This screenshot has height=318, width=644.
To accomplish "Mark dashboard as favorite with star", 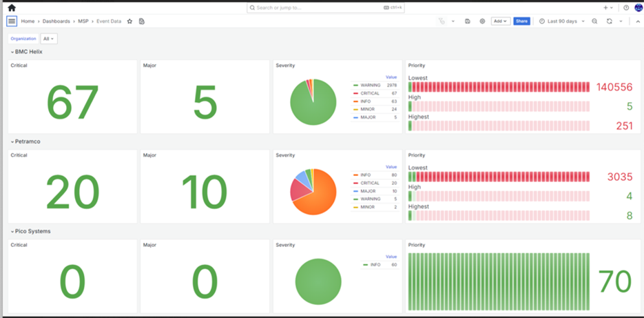I will click(x=129, y=21).
